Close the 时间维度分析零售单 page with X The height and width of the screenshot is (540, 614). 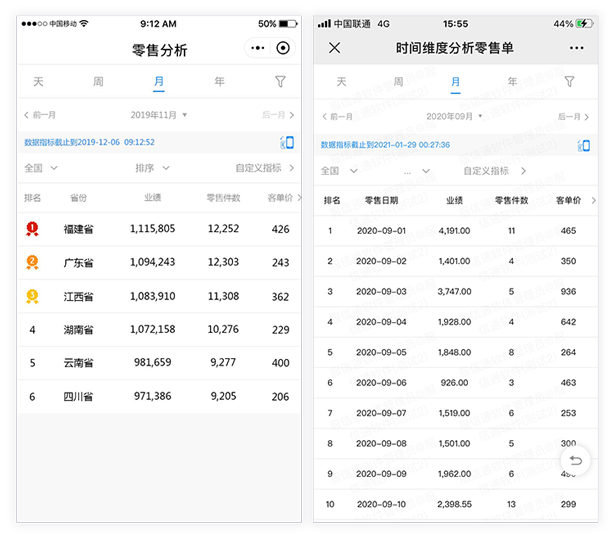(334, 48)
